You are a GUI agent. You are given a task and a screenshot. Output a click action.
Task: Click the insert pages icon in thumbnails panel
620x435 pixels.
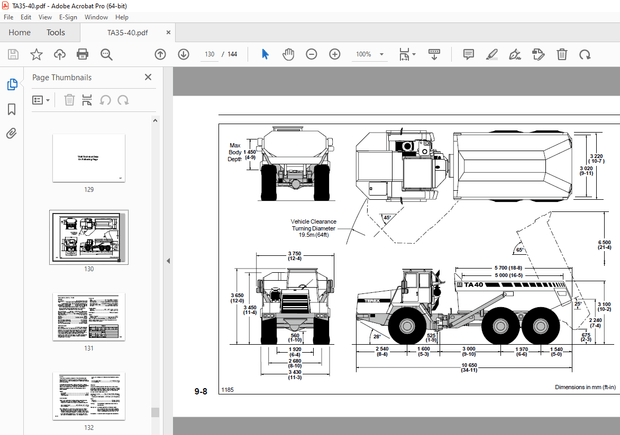click(87, 100)
